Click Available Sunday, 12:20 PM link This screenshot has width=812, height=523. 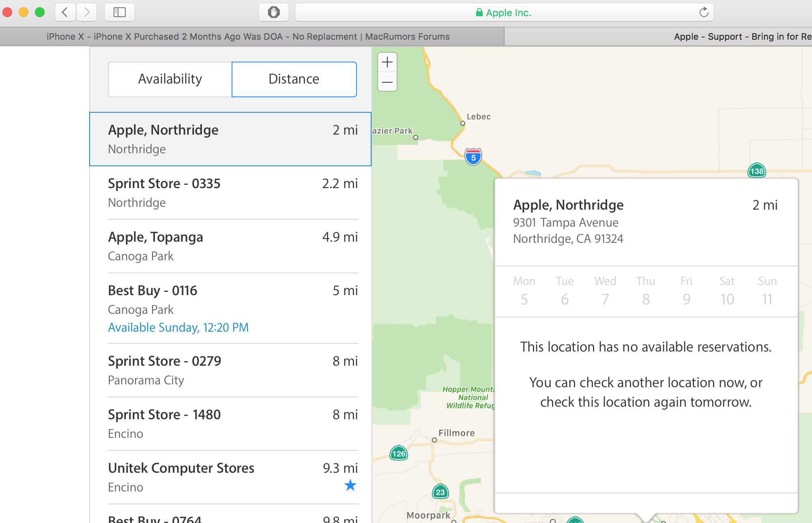coord(178,327)
